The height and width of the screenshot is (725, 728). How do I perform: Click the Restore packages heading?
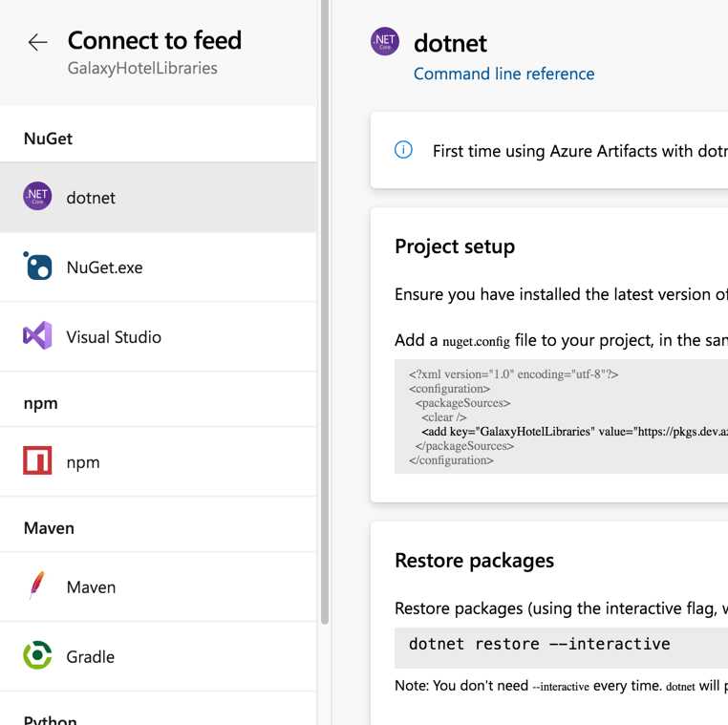[474, 561]
